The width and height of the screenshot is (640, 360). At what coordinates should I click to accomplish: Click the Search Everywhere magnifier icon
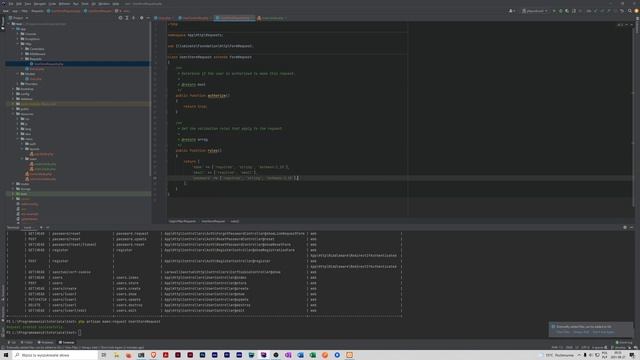pyautogui.click(x=630, y=11)
